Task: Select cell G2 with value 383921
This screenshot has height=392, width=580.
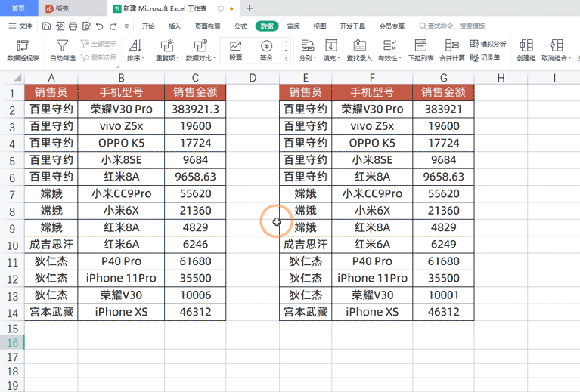Action: [x=444, y=109]
